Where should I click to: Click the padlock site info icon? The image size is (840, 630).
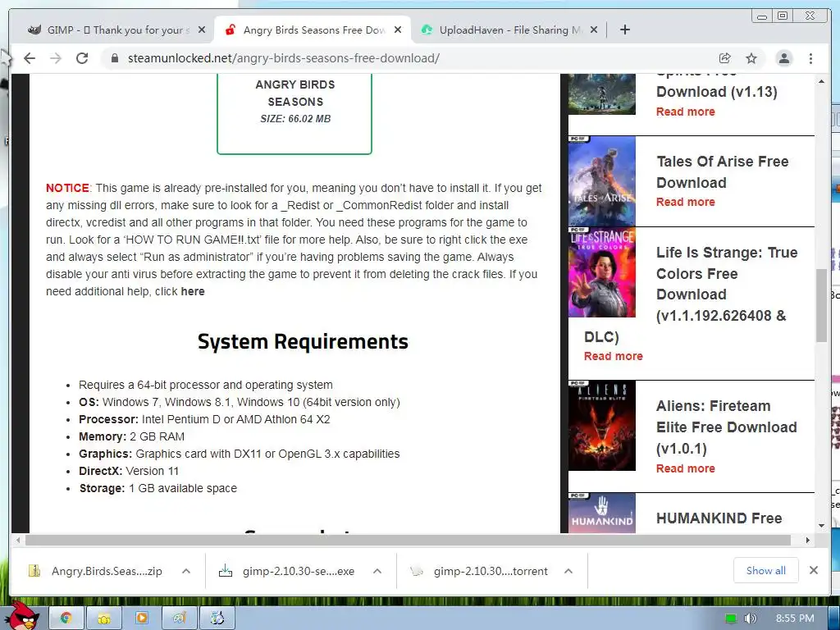114,58
